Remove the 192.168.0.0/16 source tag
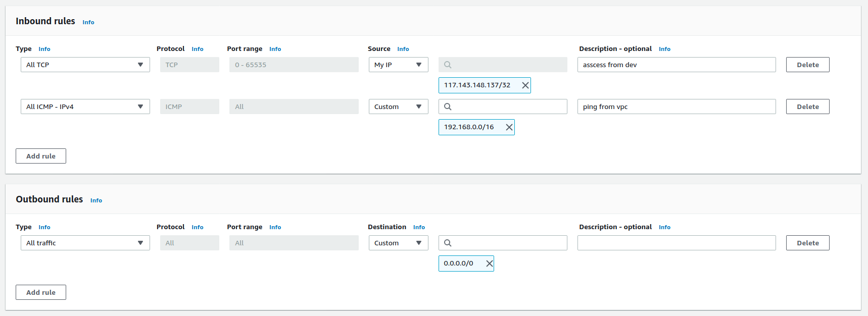The image size is (868, 316). pyautogui.click(x=509, y=127)
